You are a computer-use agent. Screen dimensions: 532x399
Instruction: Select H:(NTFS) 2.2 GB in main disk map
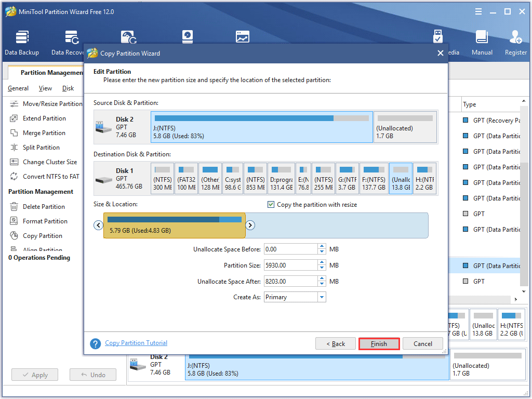click(512, 325)
